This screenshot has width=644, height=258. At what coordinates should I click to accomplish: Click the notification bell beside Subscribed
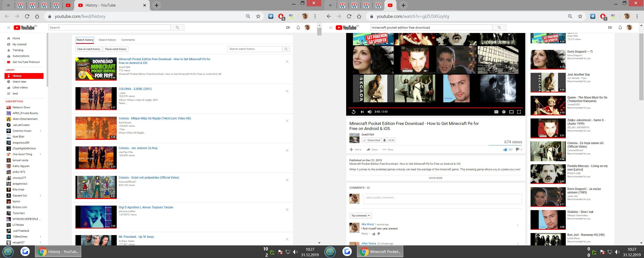[x=384, y=140]
